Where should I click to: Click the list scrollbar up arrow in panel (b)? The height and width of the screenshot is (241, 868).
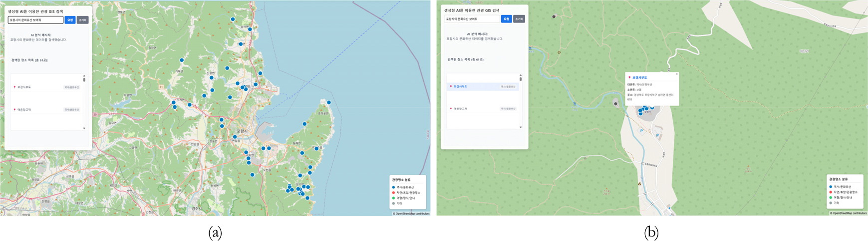click(x=521, y=75)
